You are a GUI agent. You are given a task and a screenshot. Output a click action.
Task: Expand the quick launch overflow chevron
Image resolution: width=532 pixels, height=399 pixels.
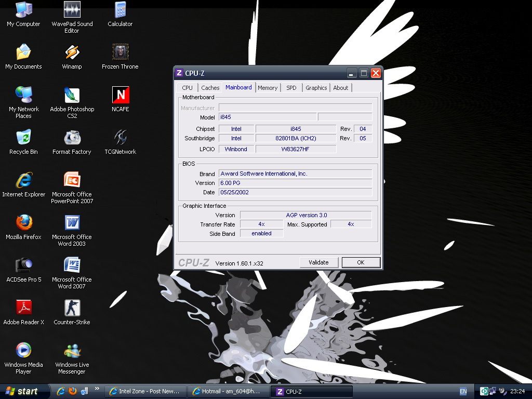[x=97, y=389]
